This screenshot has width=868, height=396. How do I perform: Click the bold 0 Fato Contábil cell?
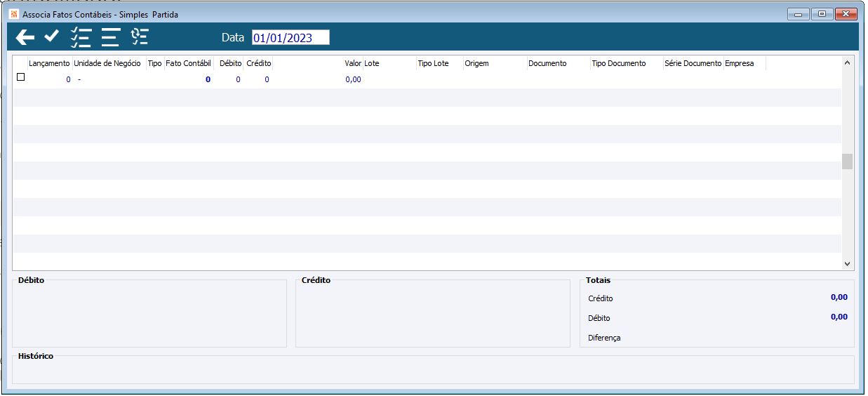click(x=208, y=79)
